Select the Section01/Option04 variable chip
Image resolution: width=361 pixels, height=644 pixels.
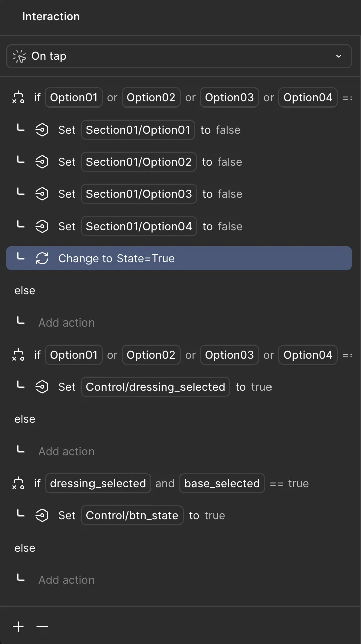[x=139, y=227]
